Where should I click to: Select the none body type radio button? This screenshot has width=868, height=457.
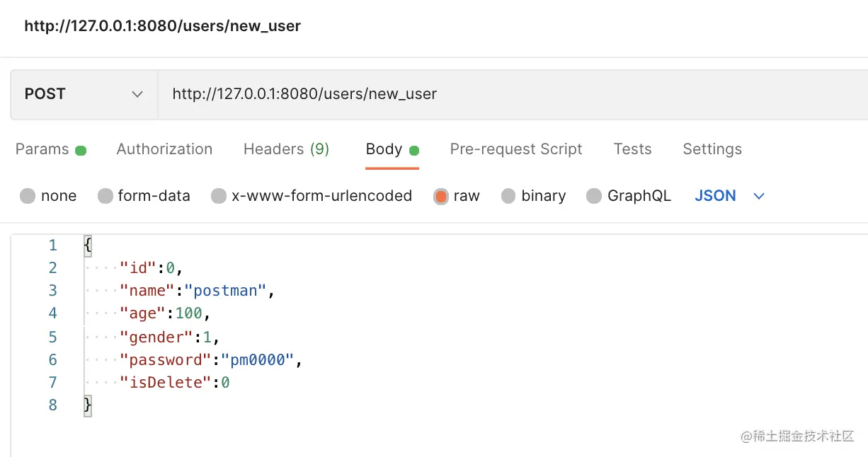click(28, 196)
